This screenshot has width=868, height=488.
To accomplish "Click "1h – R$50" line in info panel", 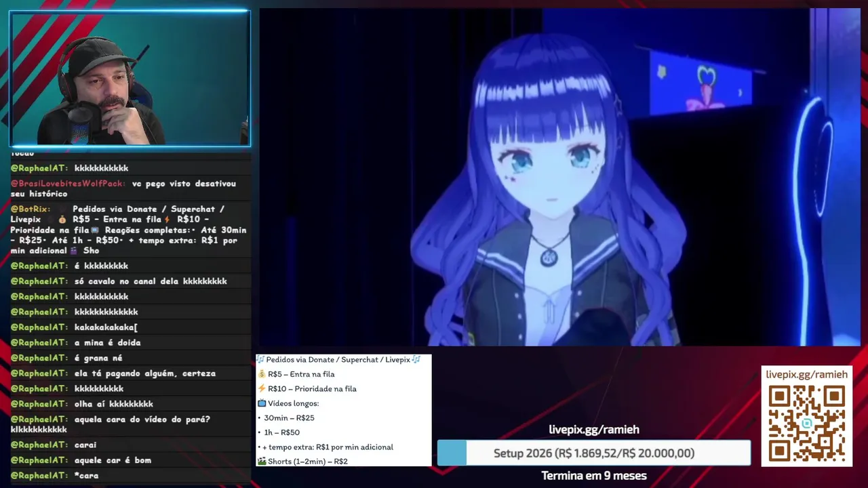I will (x=281, y=432).
